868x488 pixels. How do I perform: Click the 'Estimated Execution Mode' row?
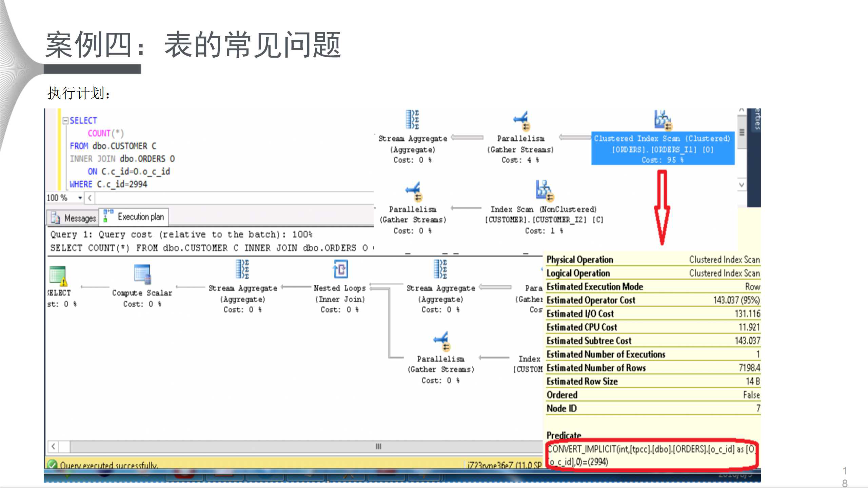tap(653, 287)
